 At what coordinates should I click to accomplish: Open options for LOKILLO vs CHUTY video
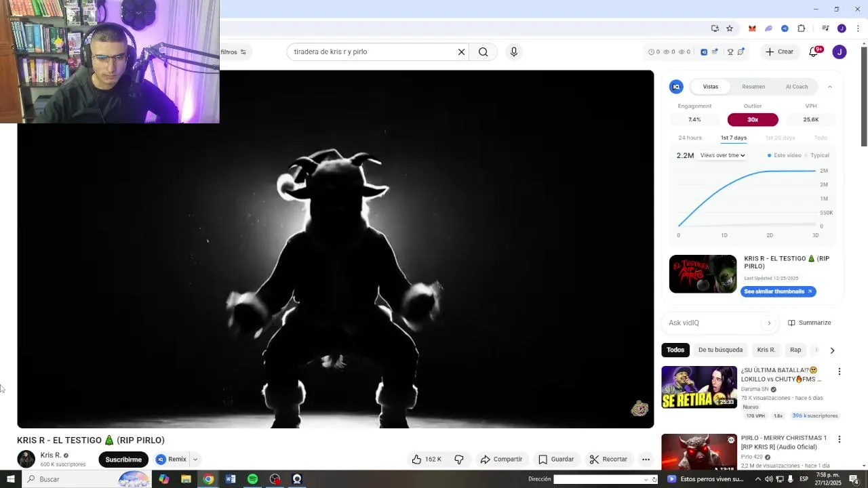point(839,371)
